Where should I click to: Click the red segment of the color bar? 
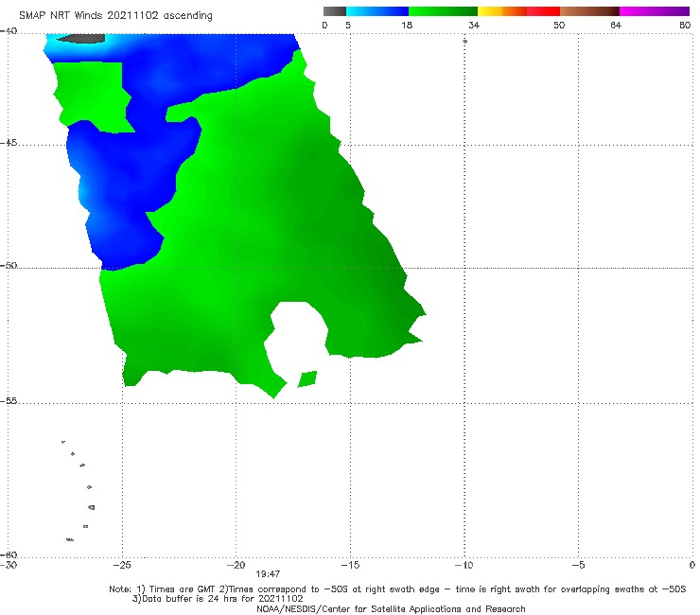tap(543, 11)
